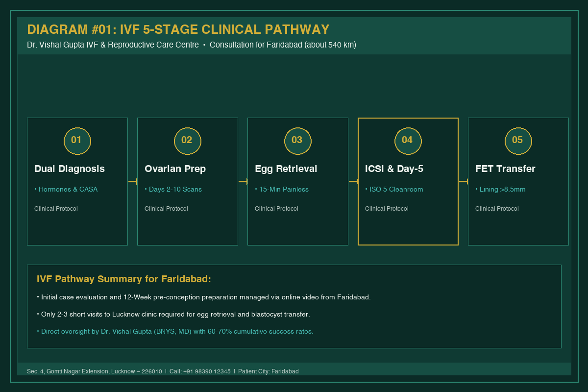Screen dimensions: 588x392
Task: Click the Days 2-10 Scans bullet
Action: pos(173,189)
